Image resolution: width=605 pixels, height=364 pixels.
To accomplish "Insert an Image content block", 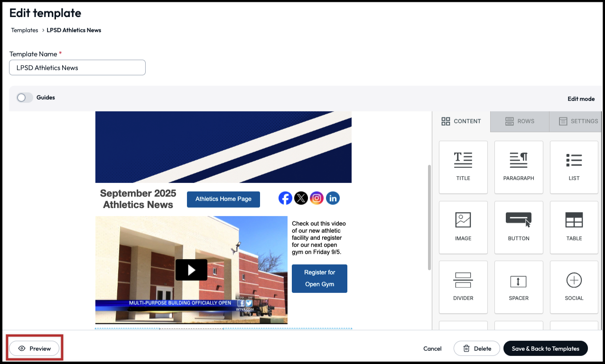I will pos(463,227).
